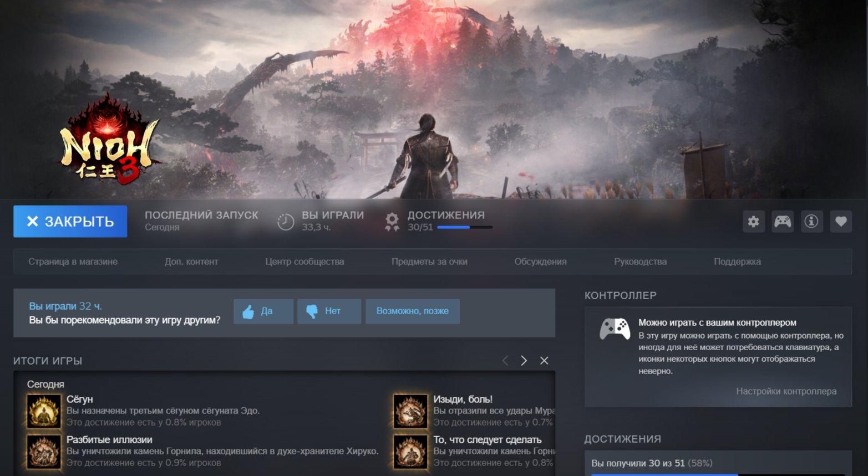Show game info icon button
Image resolution: width=868 pixels, height=476 pixels.
point(811,222)
